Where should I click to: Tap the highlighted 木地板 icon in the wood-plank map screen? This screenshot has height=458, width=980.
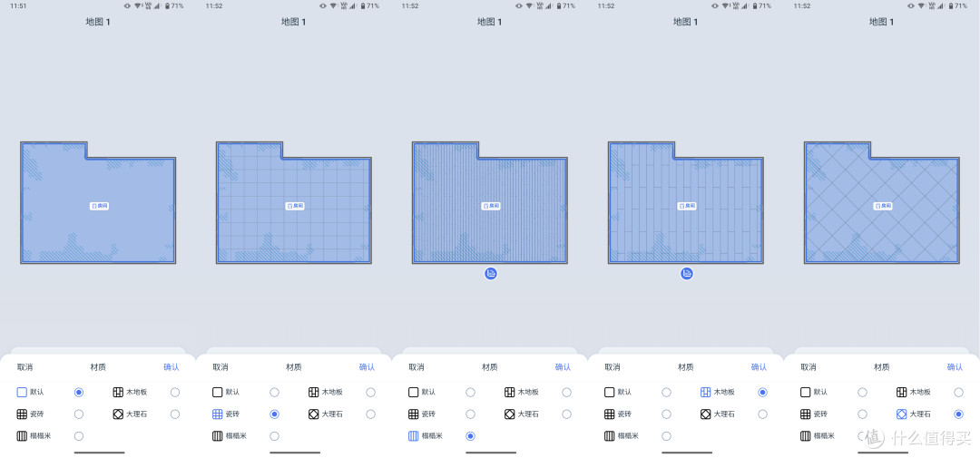pos(706,393)
